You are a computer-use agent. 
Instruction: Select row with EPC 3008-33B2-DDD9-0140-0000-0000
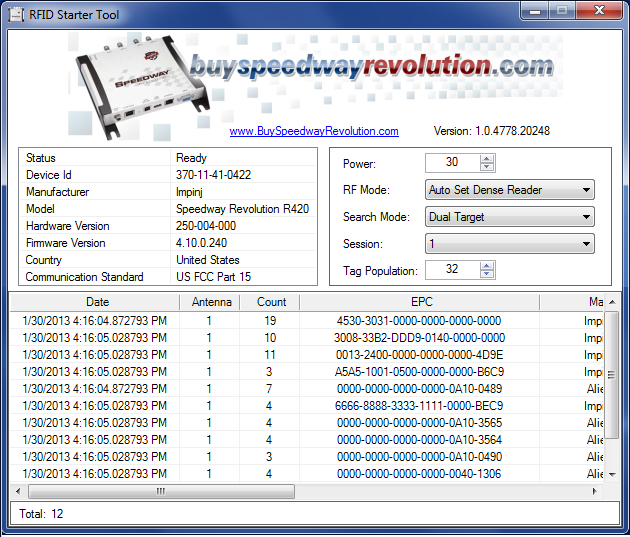307,338
